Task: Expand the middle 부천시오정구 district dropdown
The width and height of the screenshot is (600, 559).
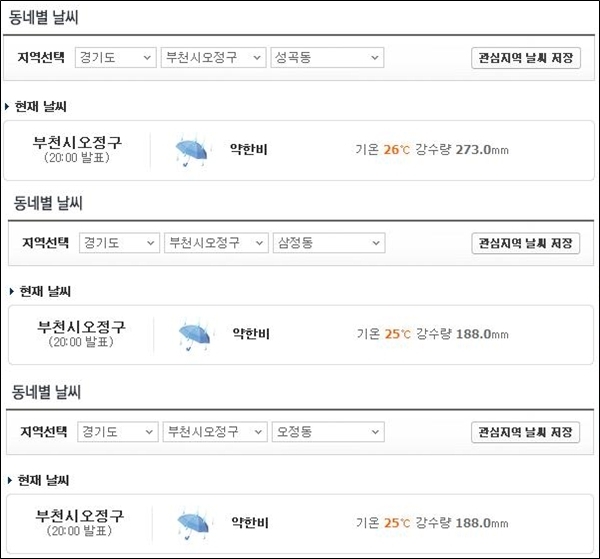Action: pos(216,243)
